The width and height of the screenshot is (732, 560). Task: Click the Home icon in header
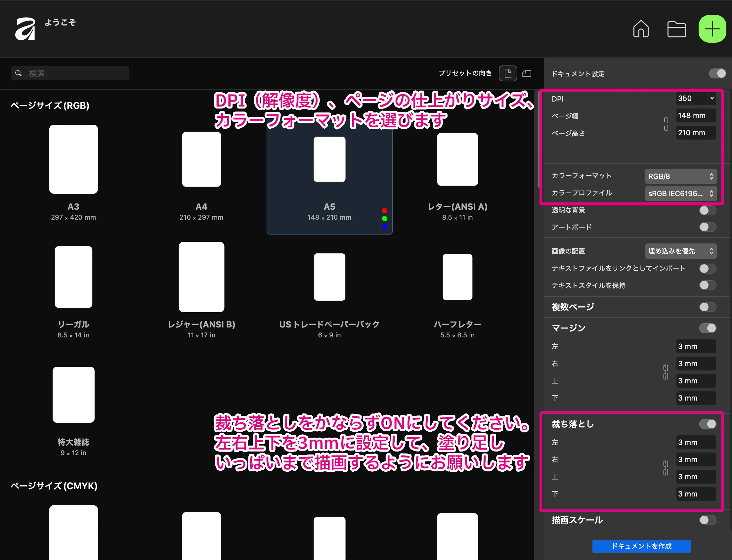[x=640, y=29]
